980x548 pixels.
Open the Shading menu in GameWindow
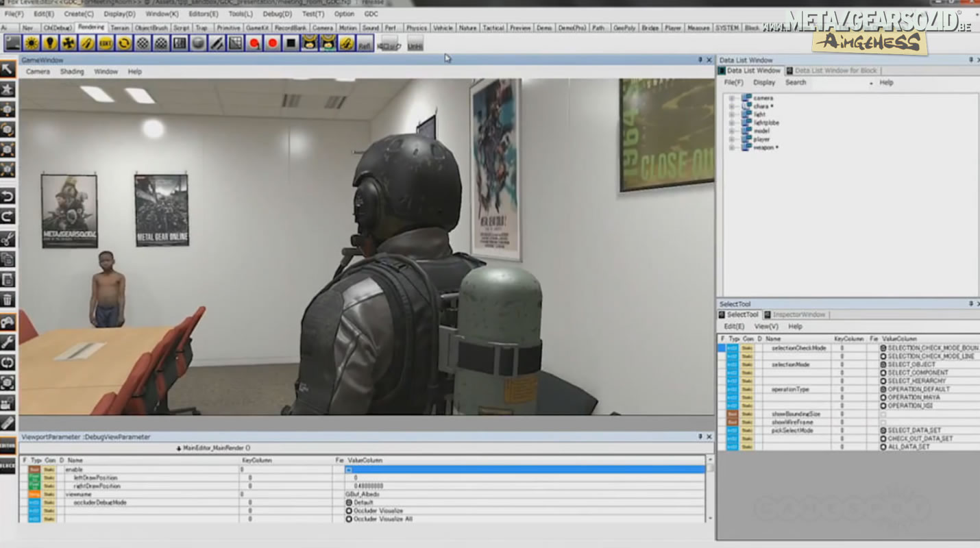(x=71, y=71)
